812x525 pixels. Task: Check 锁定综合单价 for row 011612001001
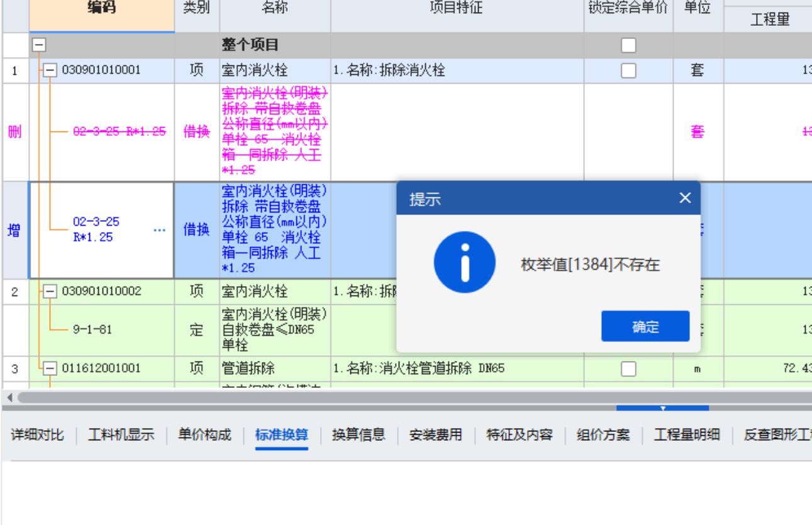(x=628, y=368)
